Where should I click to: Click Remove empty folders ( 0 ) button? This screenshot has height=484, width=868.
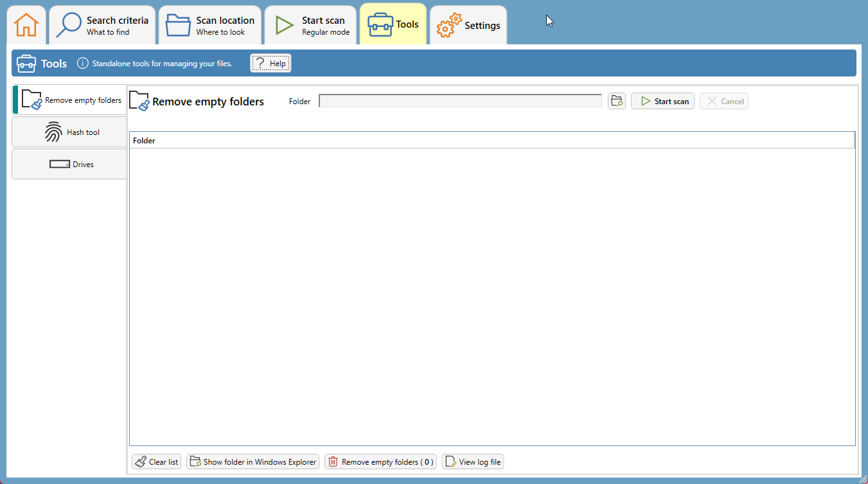coord(380,462)
